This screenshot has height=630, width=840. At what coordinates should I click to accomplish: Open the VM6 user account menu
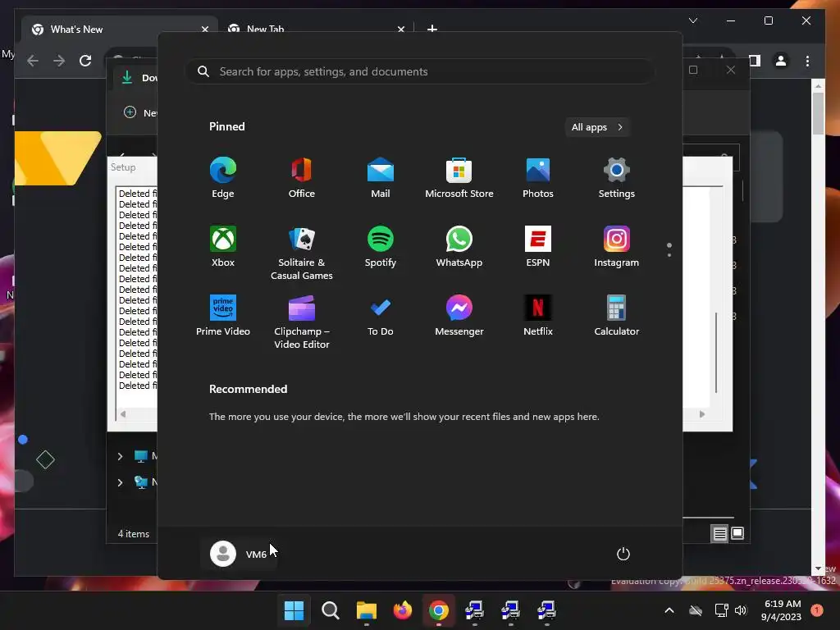click(239, 554)
